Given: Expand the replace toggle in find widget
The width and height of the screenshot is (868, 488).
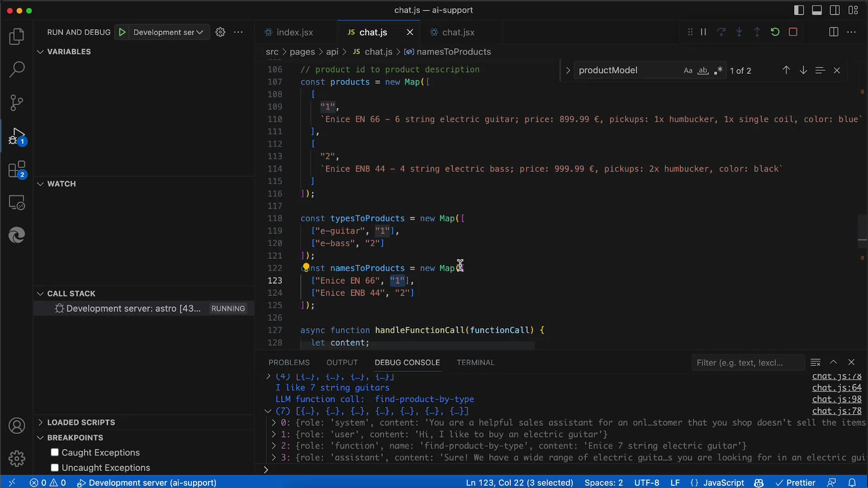Looking at the screenshot, I should (568, 71).
